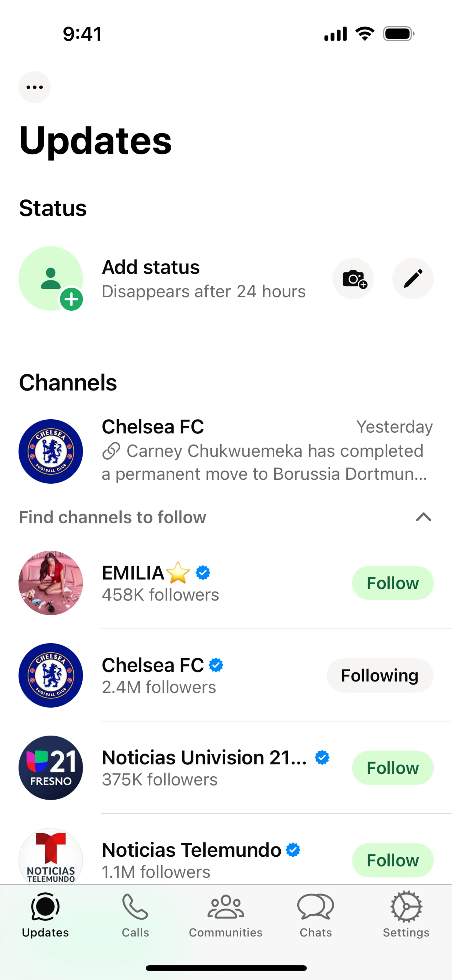Screen dimensions: 452x980
Task: Open the three-dot more options menu
Action: coord(35,87)
